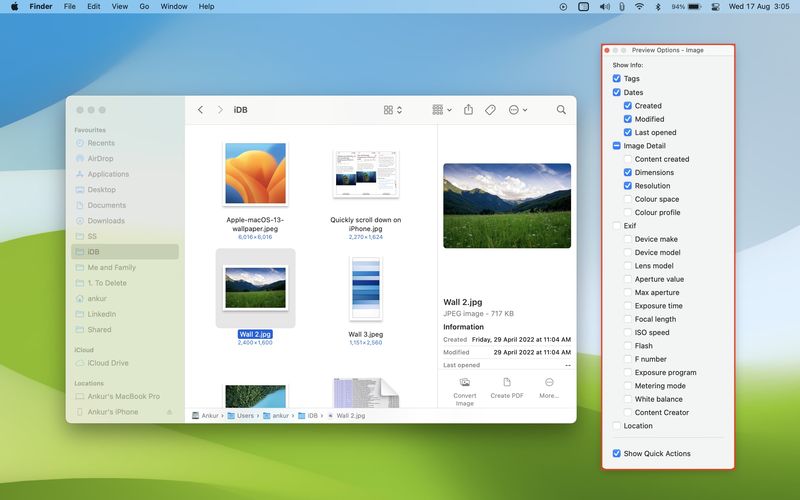Open the View menu

pyautogui.click(x=120, y=7)
